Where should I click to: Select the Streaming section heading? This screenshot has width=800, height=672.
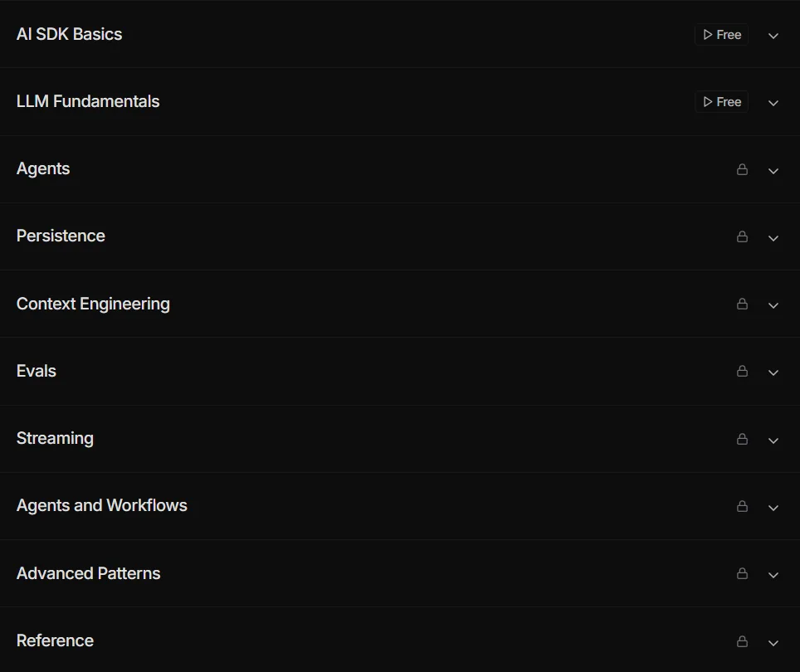55,439
